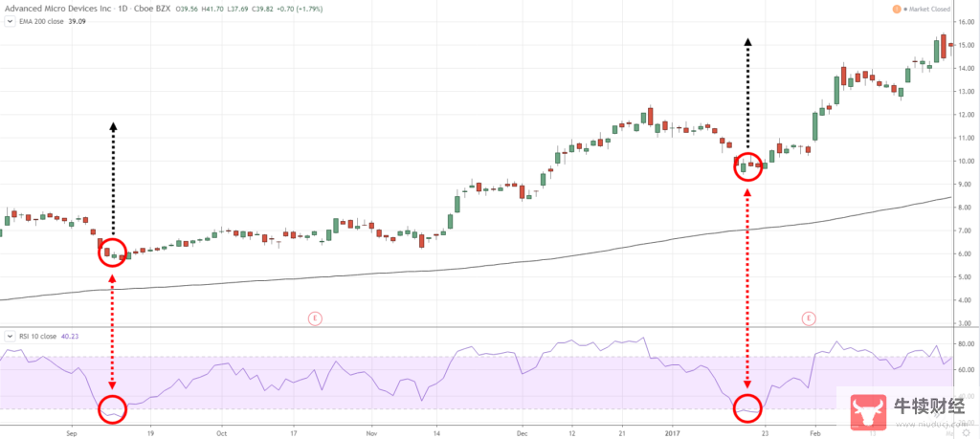The image size is (980, 439).
Task: Click the Feb date axis label
Action: coord(813,432)
